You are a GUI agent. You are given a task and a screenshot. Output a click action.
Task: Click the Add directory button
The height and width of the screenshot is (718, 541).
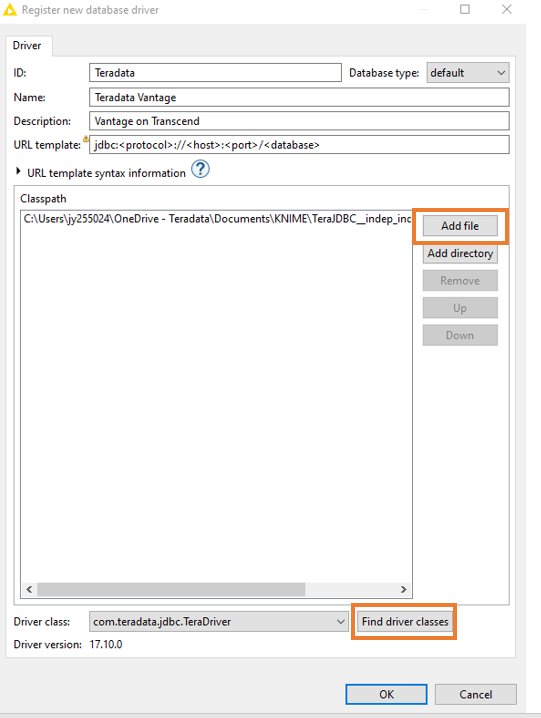(x=460, y=253)
